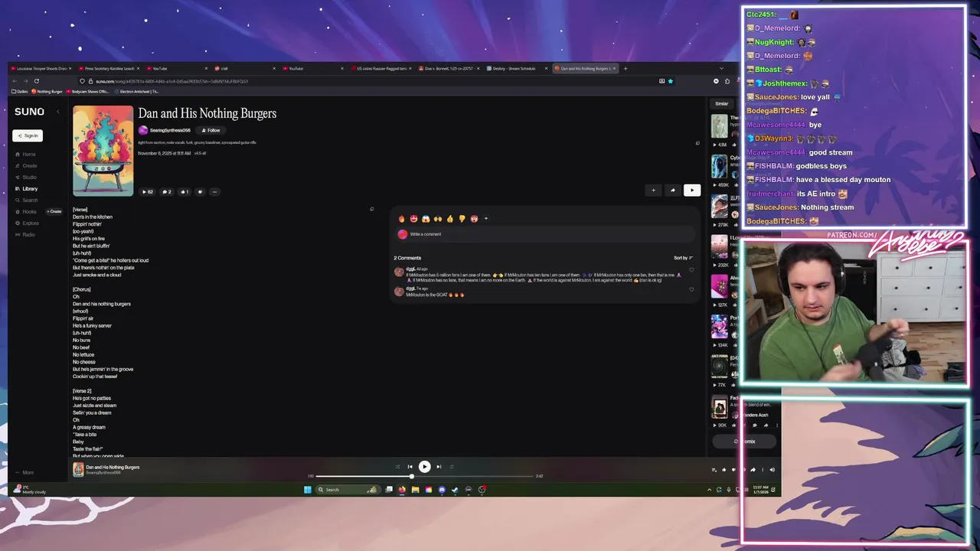This screenshot has height=551, width=980.
Task: React with the thumbs-up emoji
Action: coord(450,219)
